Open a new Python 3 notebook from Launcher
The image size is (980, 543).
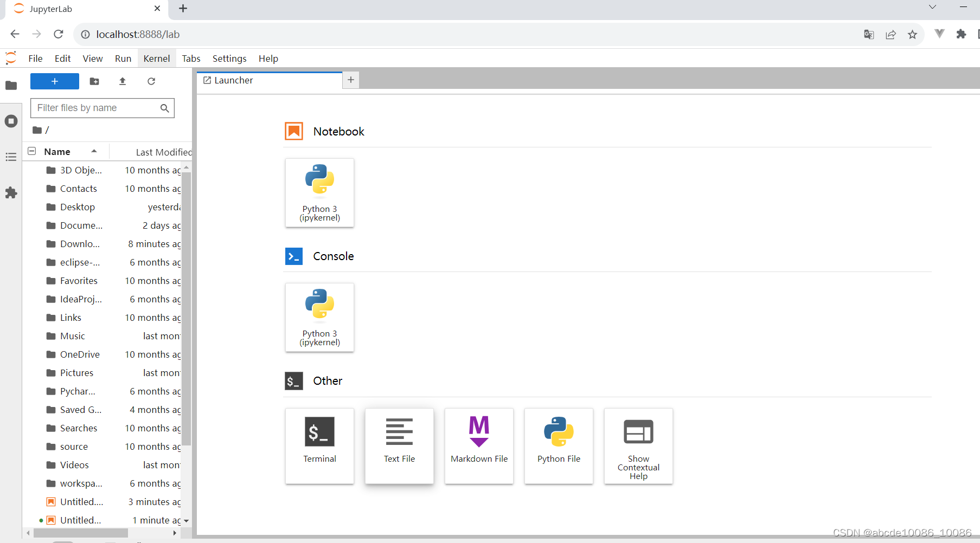click(319, 192)
